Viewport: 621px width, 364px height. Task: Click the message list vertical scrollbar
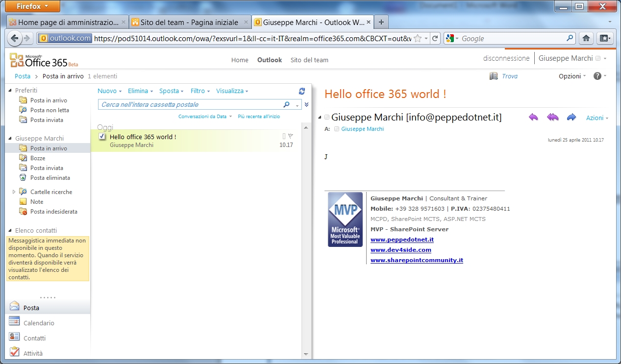(306, 240)
